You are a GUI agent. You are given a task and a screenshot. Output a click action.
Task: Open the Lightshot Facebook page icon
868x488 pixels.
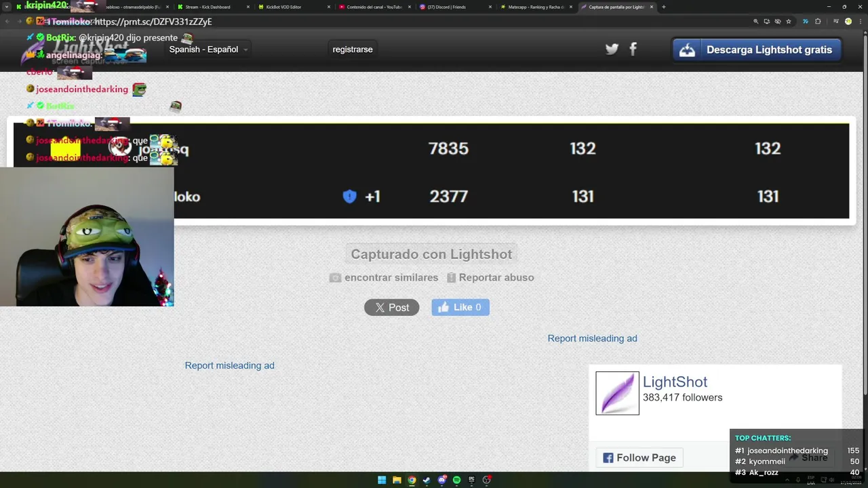tap(633, 49)
